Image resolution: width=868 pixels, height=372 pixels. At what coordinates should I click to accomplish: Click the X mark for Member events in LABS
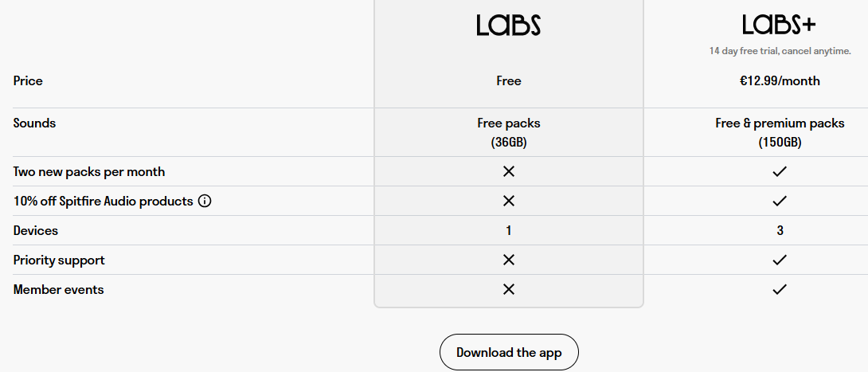509,289
